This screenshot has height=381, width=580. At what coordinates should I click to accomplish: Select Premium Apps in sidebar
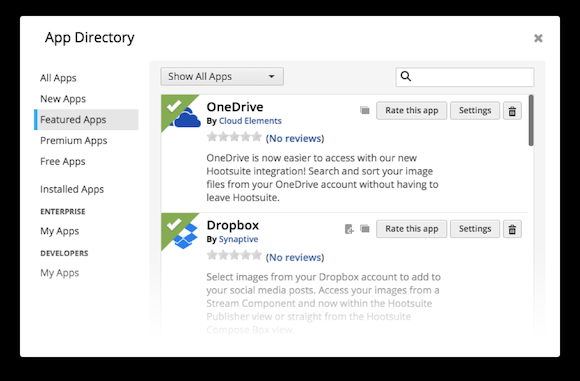74,141
